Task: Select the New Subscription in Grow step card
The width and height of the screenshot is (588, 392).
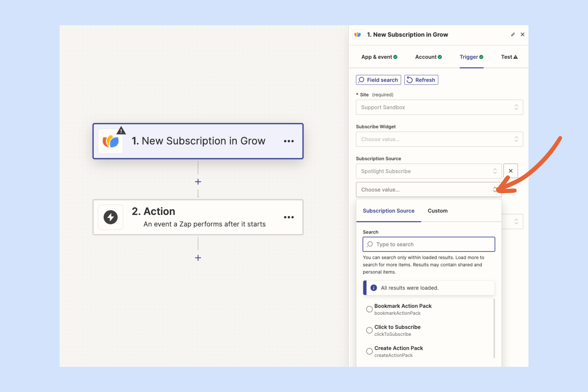Action: coord(198,141)
